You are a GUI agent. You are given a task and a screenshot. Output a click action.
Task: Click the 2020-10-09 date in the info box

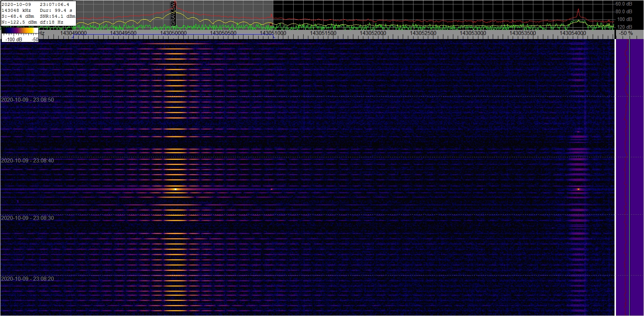pos(16,4)
